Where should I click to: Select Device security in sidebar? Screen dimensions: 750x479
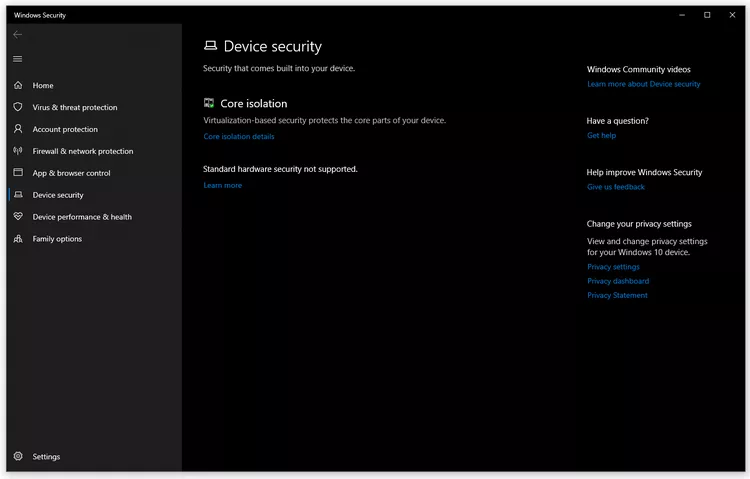[94, 195]
